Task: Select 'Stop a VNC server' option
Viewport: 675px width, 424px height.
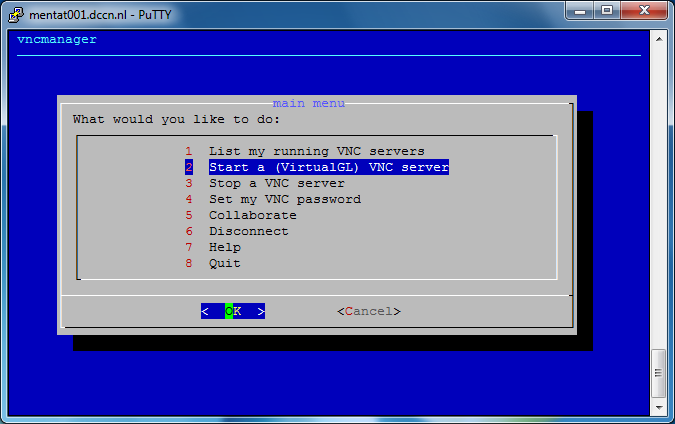Action: point(276,183)
